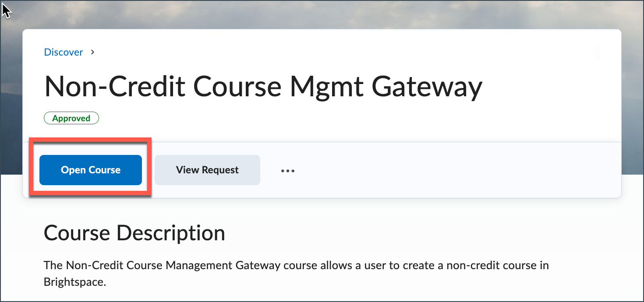Click the empty action bar area beside the ellipsis

tap(458, 170)
